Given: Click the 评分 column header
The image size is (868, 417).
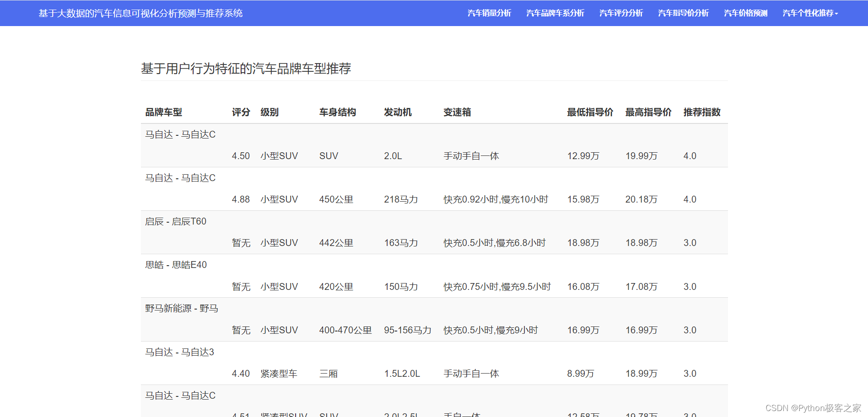Looking at the screenshot, I should coord(241,112).
